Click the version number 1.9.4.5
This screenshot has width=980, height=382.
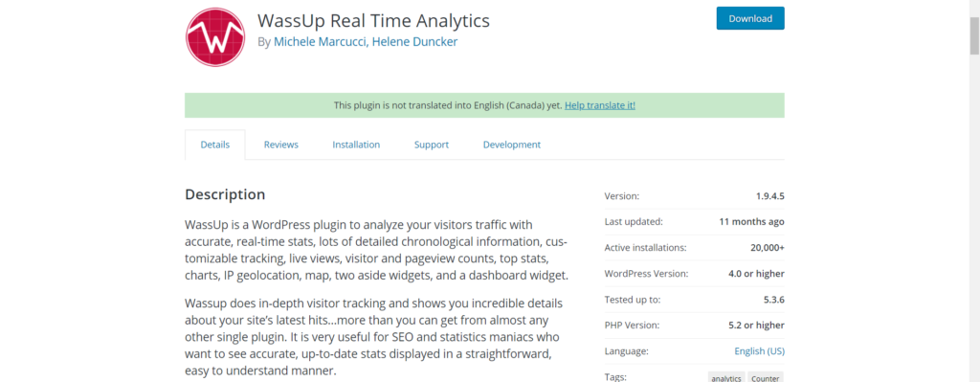[770, 196]
